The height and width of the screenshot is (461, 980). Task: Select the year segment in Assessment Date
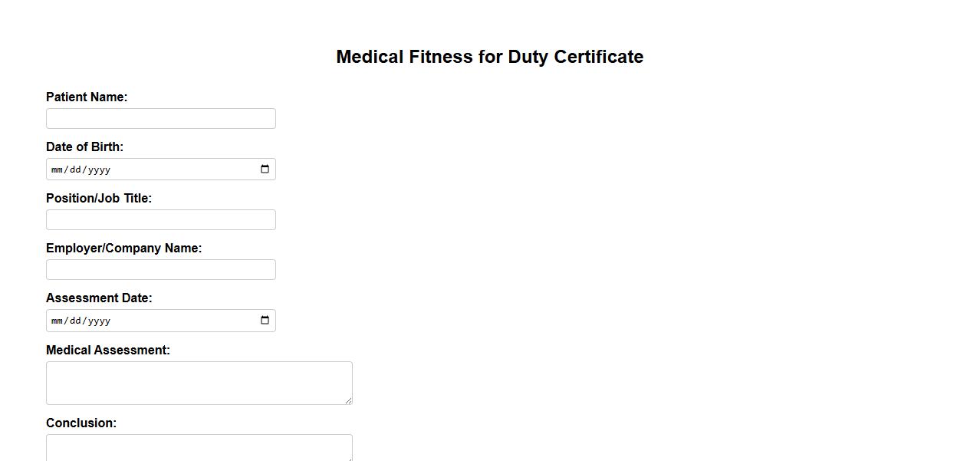99,321
